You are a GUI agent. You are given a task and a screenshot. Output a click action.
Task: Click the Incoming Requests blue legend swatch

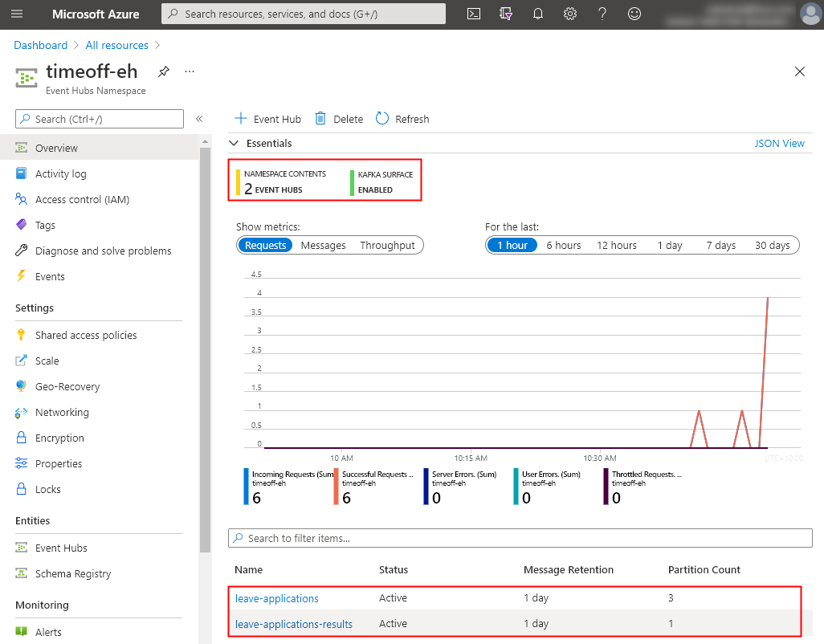pos(246,487)
